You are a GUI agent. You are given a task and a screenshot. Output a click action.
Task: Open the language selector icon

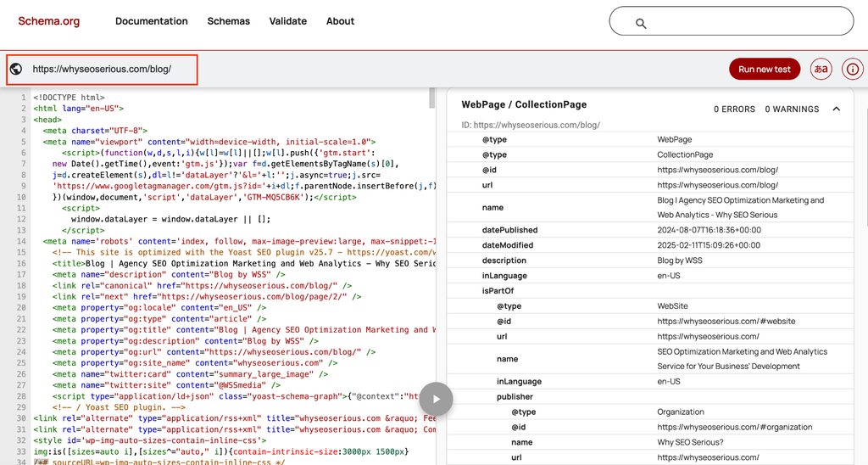[x=821, y=70]
